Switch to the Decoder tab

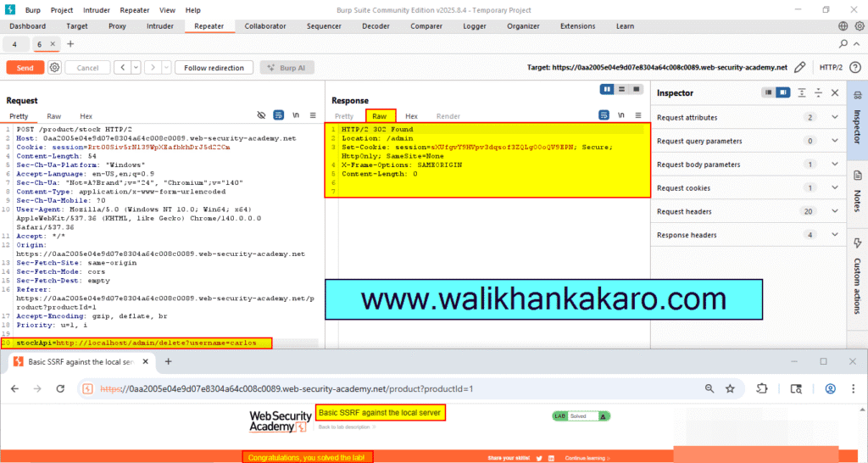tap(376, 26)
